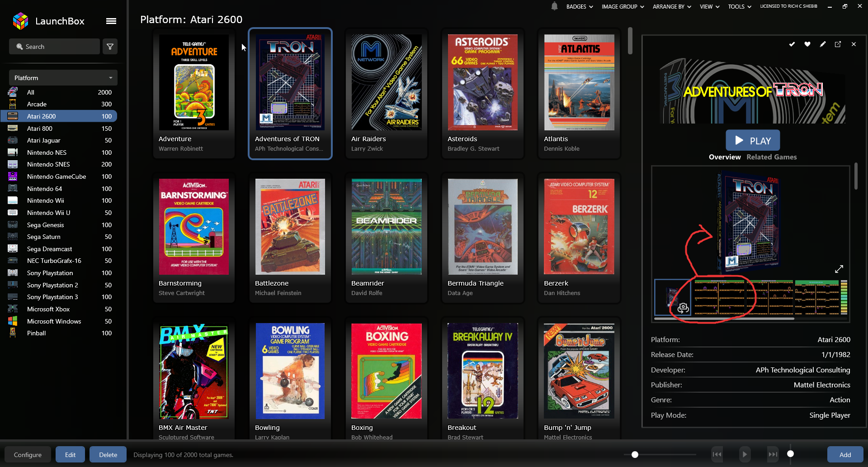This screenshot has height=467, width=868.
Task: Click the next track button
Action: (773, 454)
